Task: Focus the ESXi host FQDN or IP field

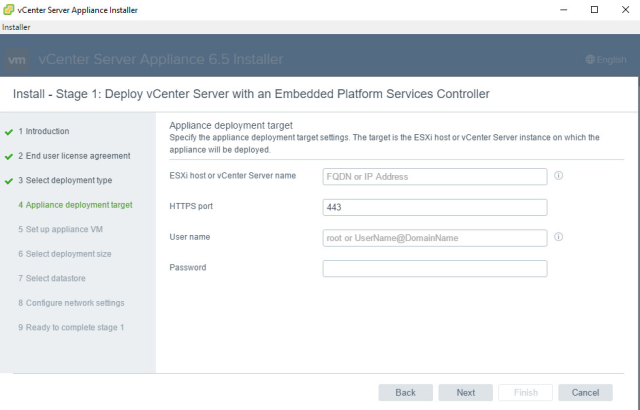Action: 435,177
